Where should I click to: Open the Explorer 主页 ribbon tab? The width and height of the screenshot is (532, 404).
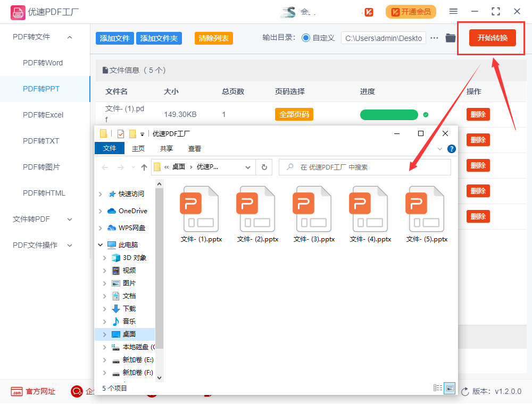tap(138, 148)
